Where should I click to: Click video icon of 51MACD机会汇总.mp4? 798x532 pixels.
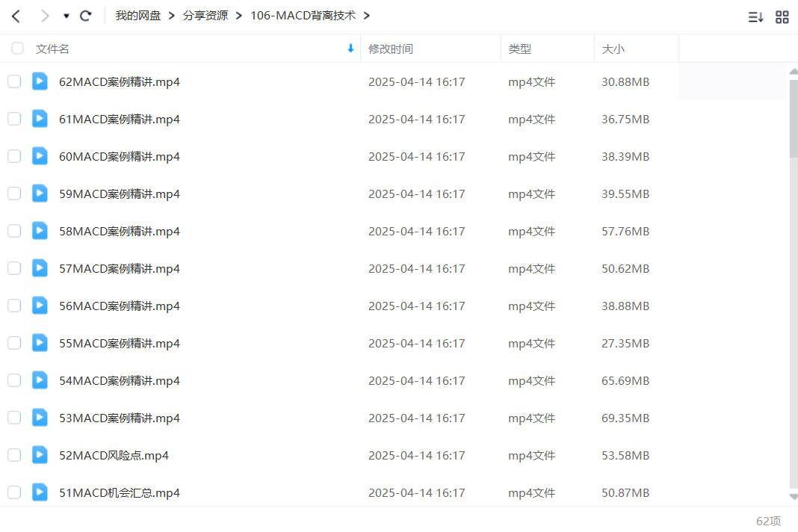point(40,492)
